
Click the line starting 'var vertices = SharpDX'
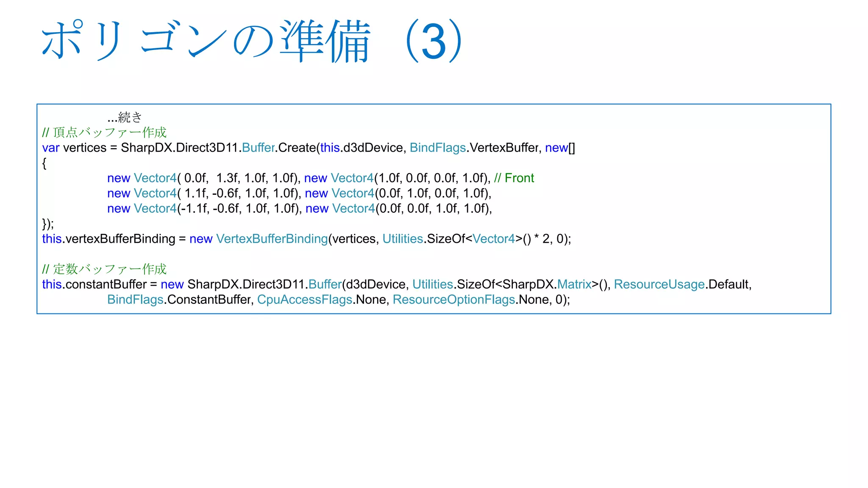pyautogui.click(x=309, y=147)
